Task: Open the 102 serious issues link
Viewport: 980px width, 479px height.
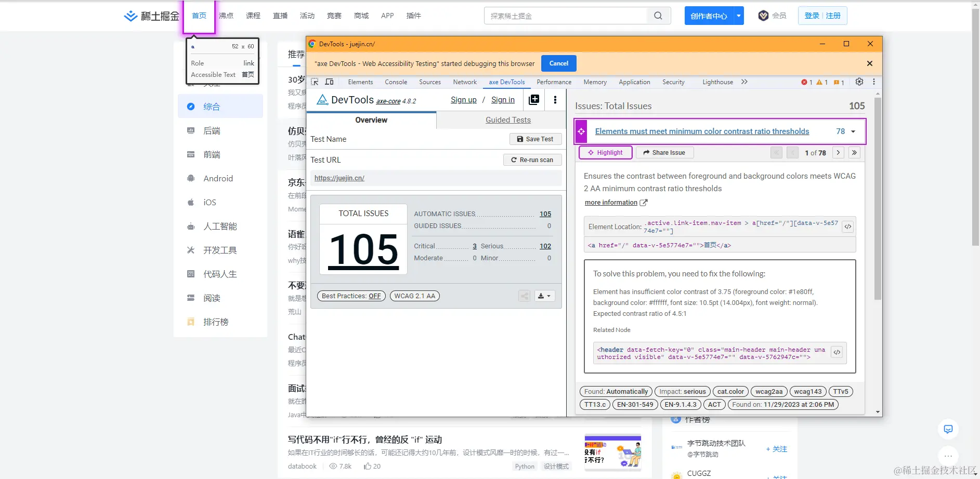Action: (x=545, y=246)
